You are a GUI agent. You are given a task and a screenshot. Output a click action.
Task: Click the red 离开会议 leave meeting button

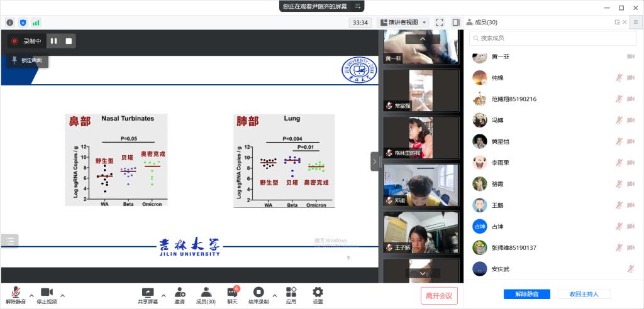[x=439, y=295]
